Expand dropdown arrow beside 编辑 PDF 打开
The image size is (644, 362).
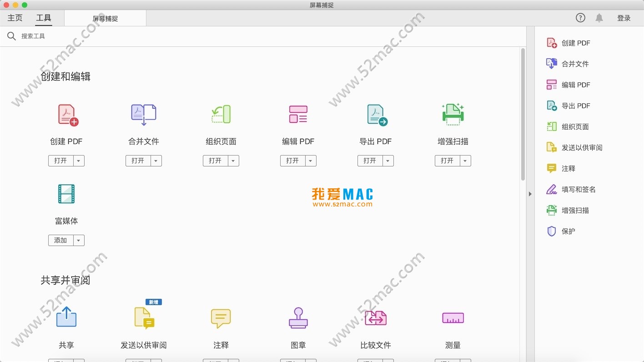click(311, 161)
